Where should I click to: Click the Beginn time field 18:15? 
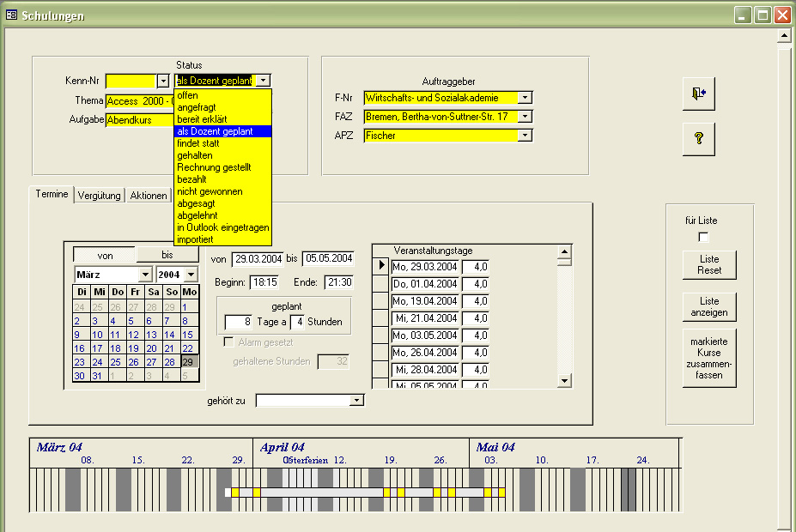(x=264, y=282)
